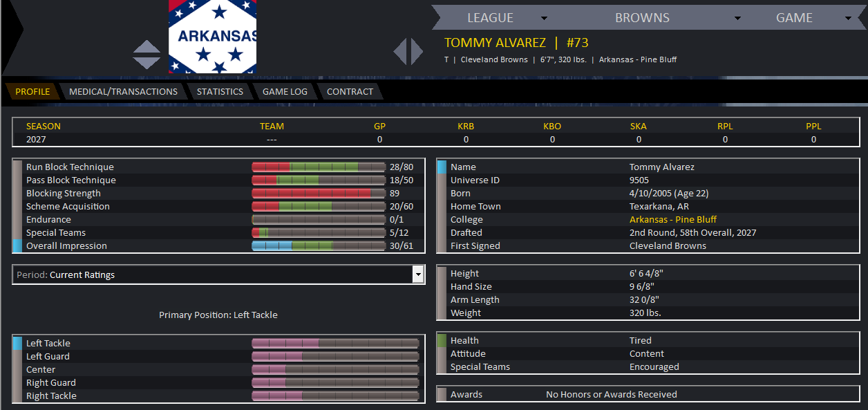
Task: Click the up arrow beside Arkansas flag
Action: [147, 47]
